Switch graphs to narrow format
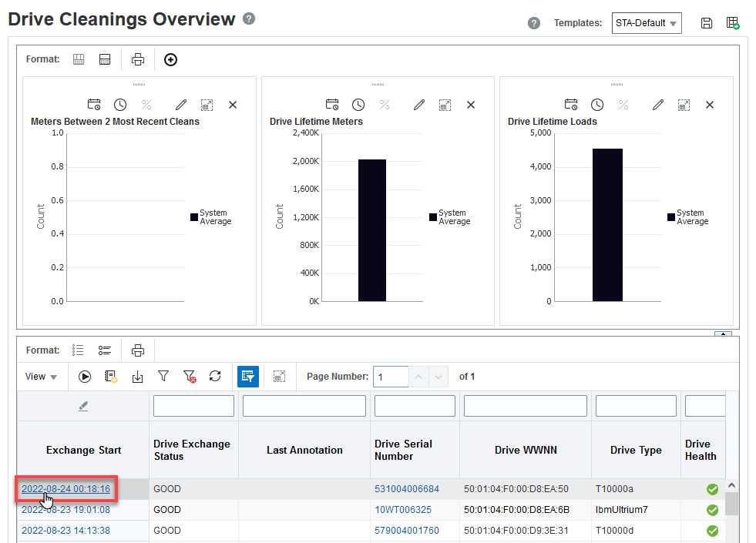This screenshot has width=756, height=543. point(105,59)
